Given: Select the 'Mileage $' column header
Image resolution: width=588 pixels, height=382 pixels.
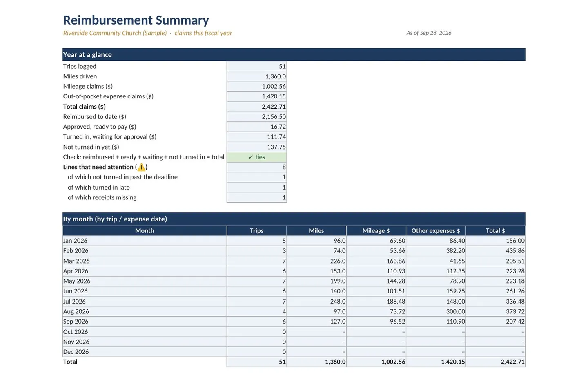Looking at the screenshot, I should [376, 230].
